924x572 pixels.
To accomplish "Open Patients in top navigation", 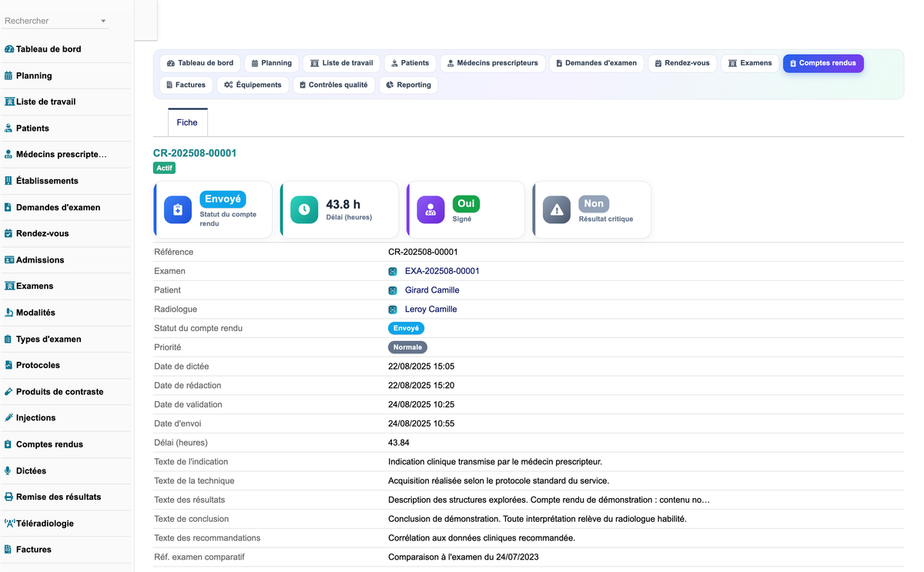I will [x=410, y=63].
